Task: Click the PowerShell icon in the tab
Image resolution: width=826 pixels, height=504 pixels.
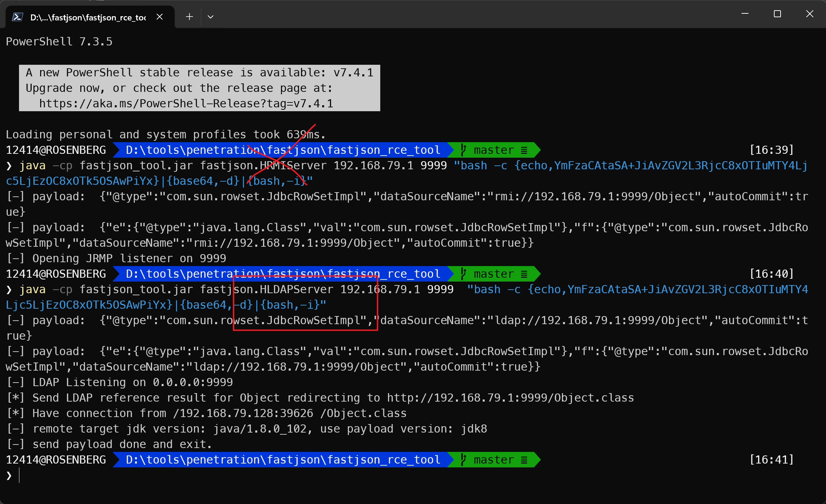Action: pos(18,17)
